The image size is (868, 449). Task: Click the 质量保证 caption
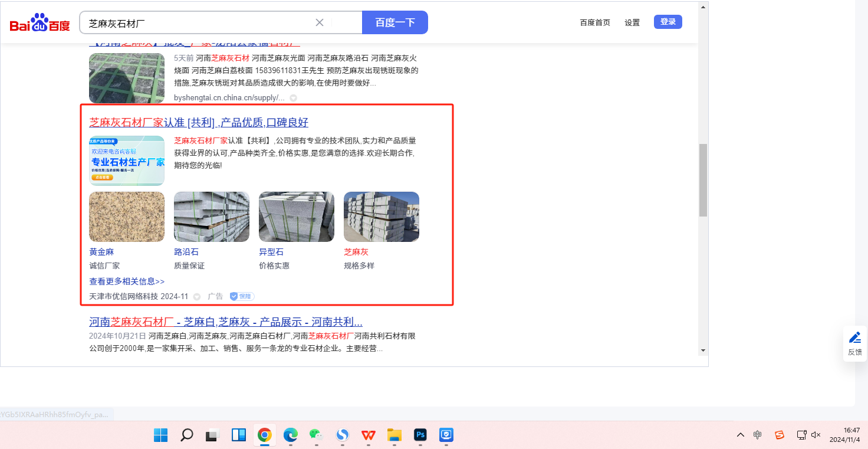(189, 266)
